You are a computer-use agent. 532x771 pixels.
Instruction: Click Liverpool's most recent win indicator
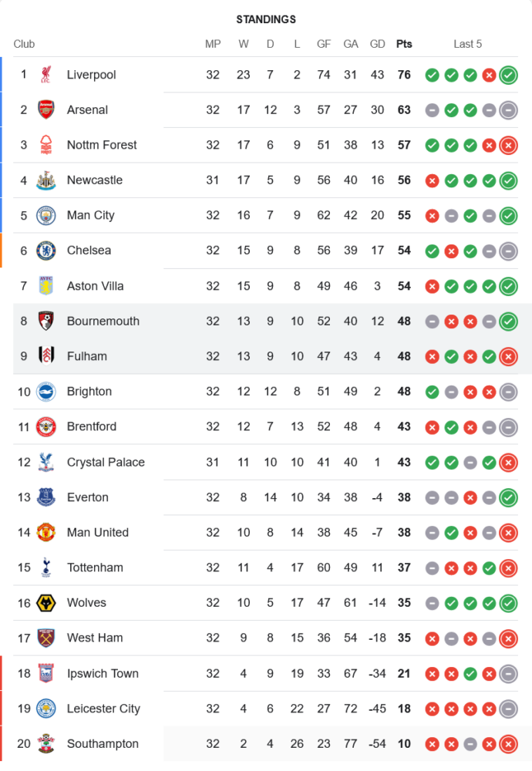click(x=508, y=75)
